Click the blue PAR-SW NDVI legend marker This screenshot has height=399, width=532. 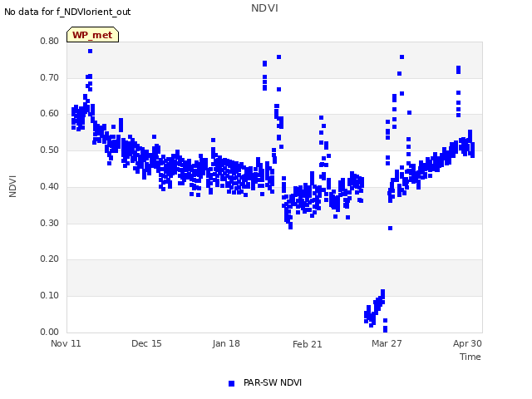(231, 383)
